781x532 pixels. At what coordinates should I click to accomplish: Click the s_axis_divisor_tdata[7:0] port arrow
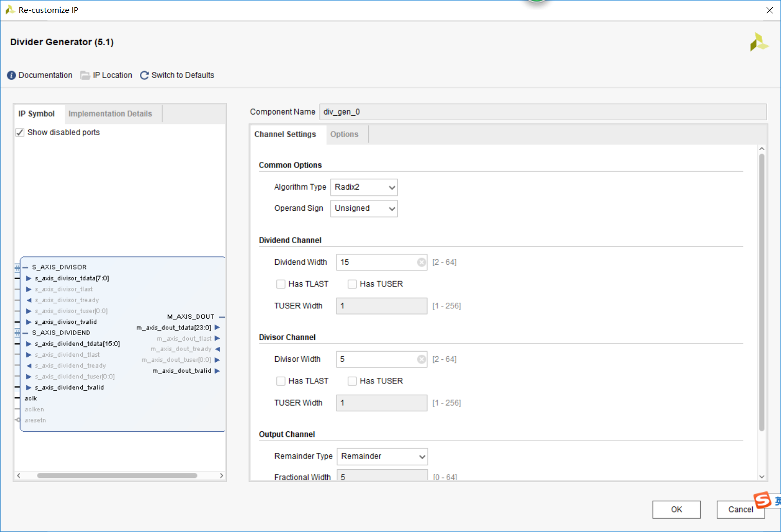[x=29, y=278]
